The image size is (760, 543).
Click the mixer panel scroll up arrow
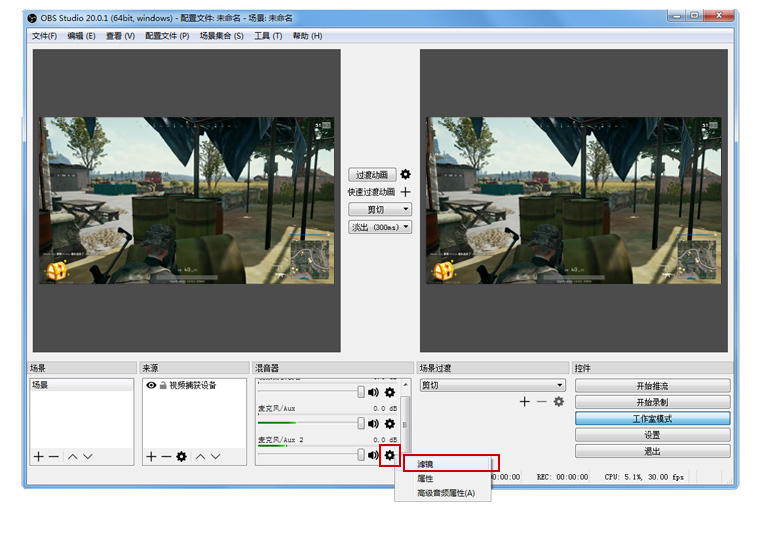click(406, 385)
